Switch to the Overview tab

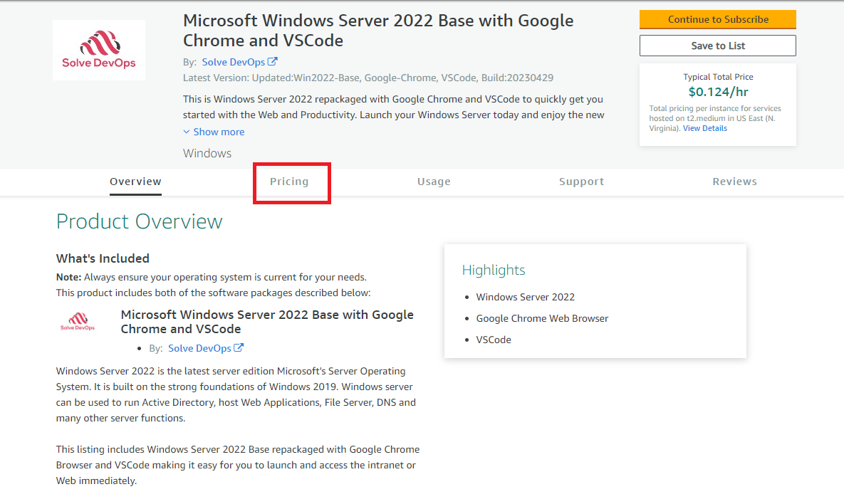(135, 182)
